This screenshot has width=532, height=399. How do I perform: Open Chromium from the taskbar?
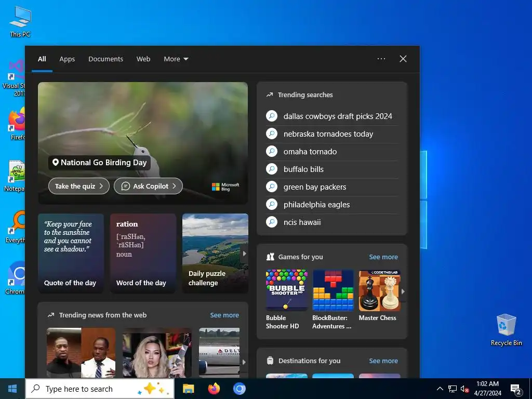click(x=239, y=389)
